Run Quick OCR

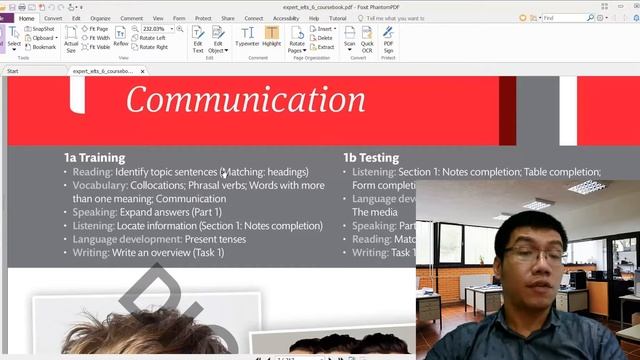(367, 39)
